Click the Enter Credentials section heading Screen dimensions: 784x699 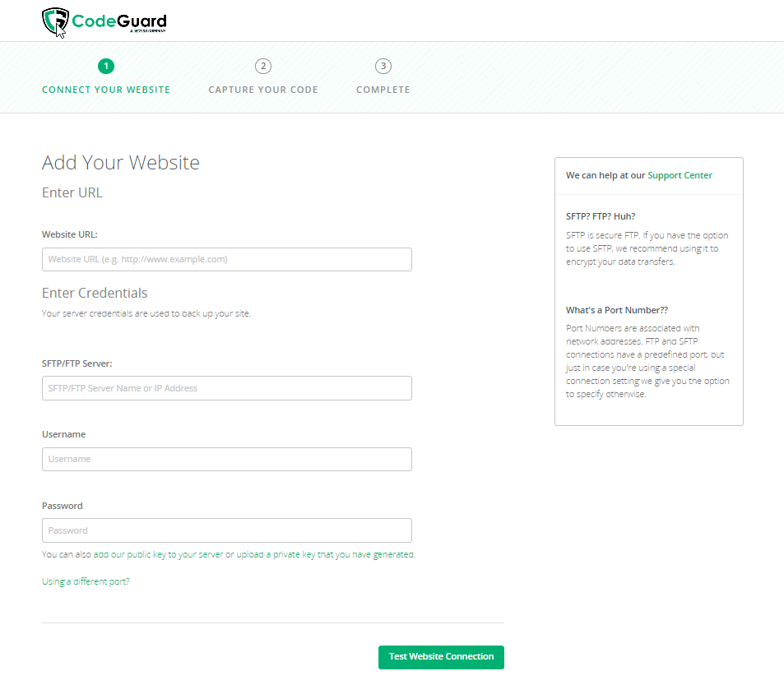[94, 293]
